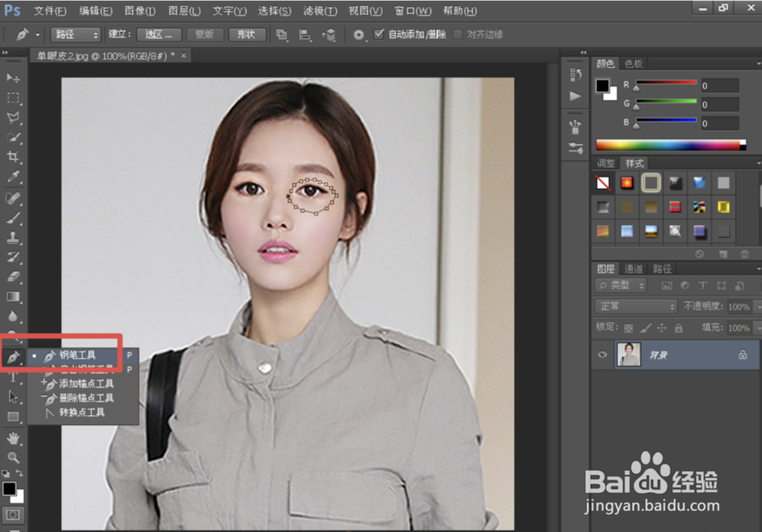Select the Blur tool
Viewport: 762px width, 532px height.
point(13,316)
